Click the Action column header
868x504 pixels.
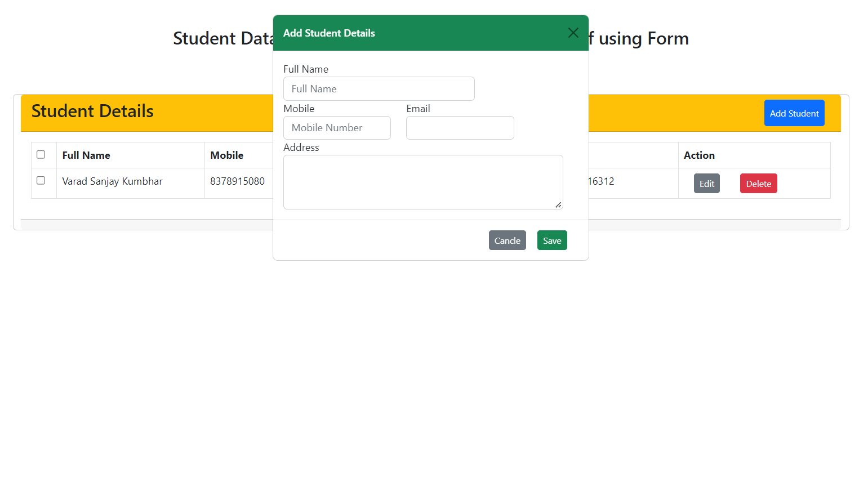tap(698, 155)
